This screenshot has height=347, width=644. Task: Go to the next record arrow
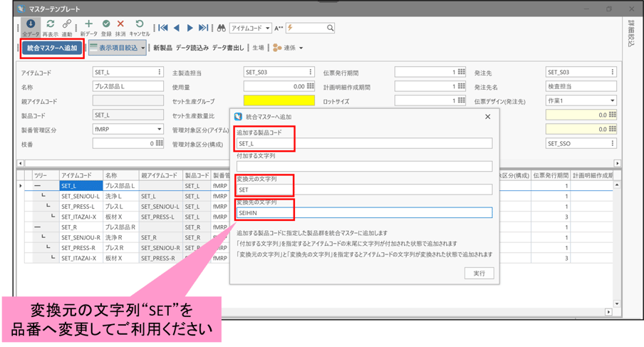189,28
